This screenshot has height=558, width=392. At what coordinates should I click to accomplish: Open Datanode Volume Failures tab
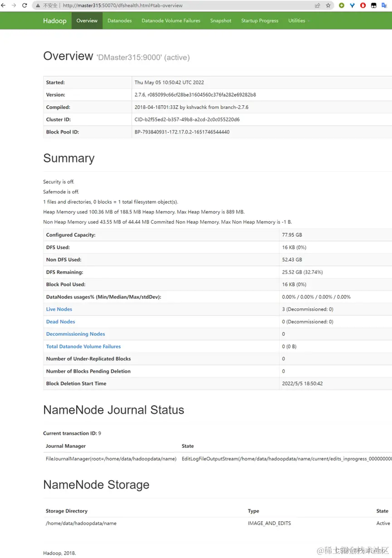(x=171, y=20)
